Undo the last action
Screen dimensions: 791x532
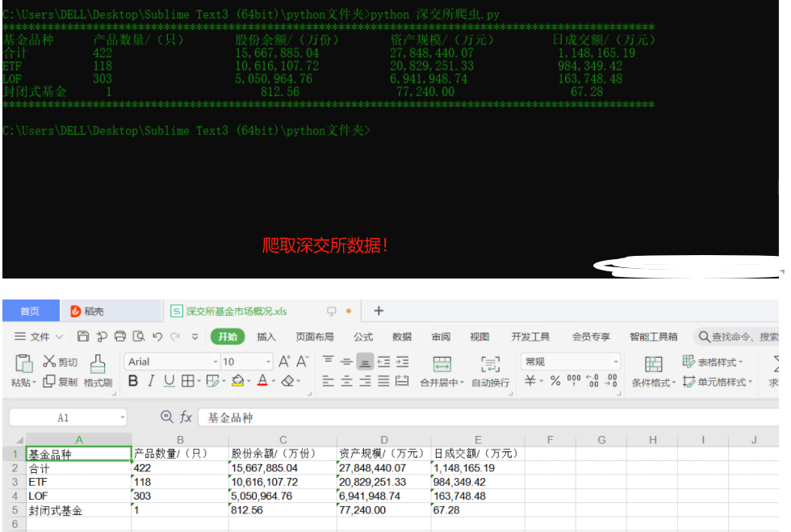pos(157,337)
